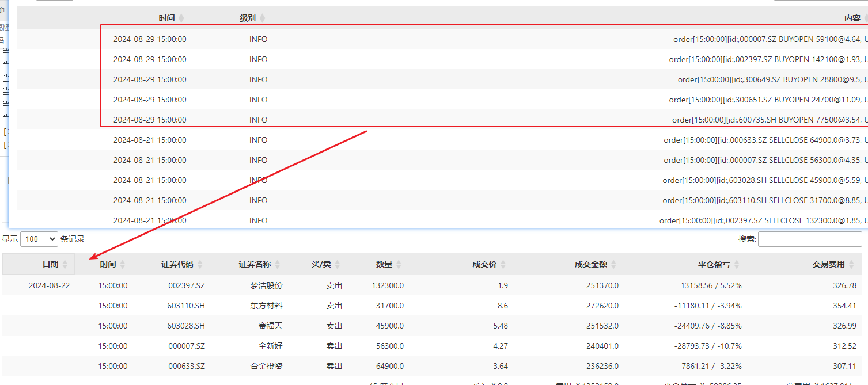The height and width of the screenshot is (385, 868).
Task: Sort the log entries by 级别 icon
Action: point(263,18)
